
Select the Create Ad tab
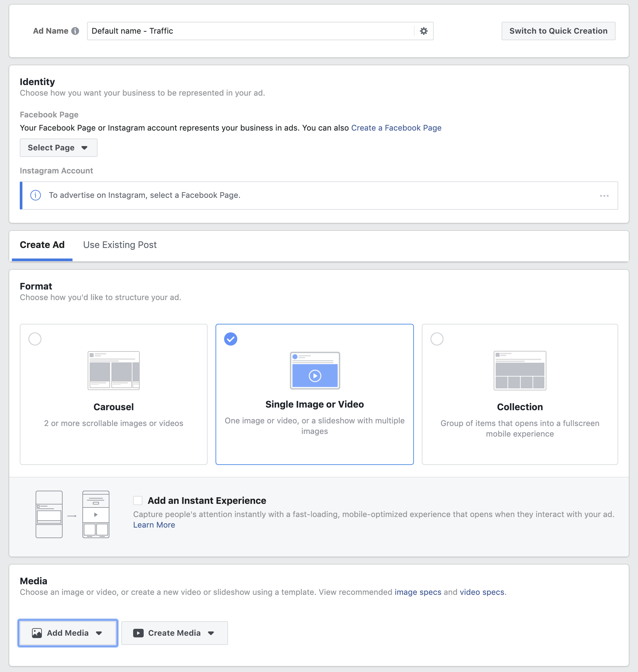[x=42, y=245]
